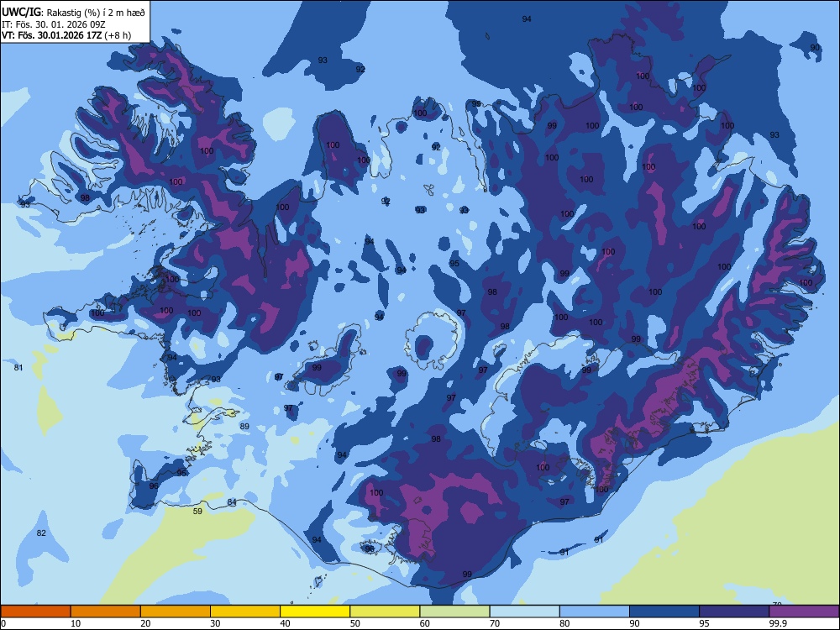This screenshot has width=840, height=630.
Task: Click the '40' legend tick label
Action: (x=286, y=623)
